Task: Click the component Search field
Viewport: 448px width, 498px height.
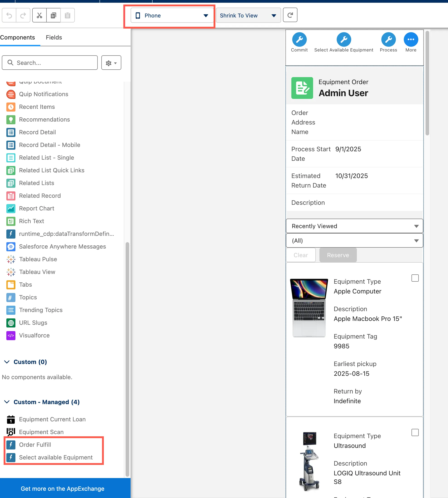Action: (50, 63)
